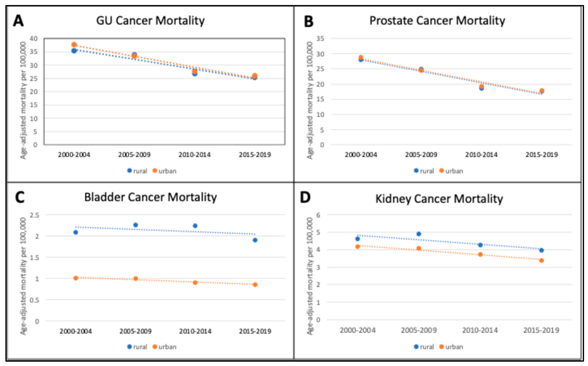
Task: Click urban 2015-2019 data point in Kidney chart
Action: [x=542, y=260]
